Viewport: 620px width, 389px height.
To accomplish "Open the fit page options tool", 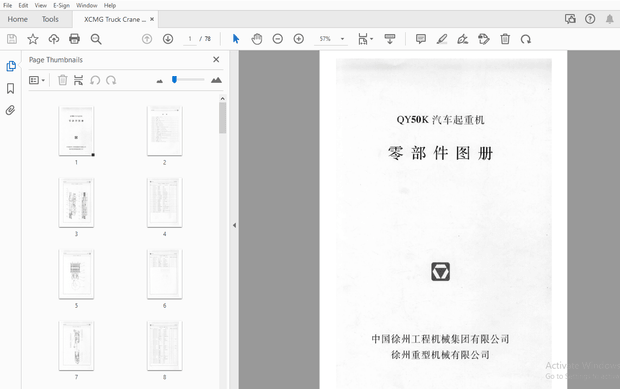I will pos(365,39).
